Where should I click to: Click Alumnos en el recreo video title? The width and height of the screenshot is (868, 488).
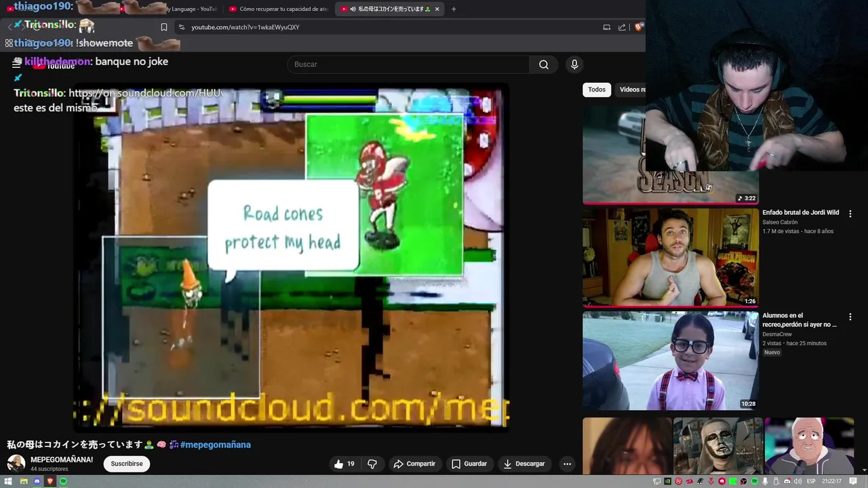click(799, 320)
